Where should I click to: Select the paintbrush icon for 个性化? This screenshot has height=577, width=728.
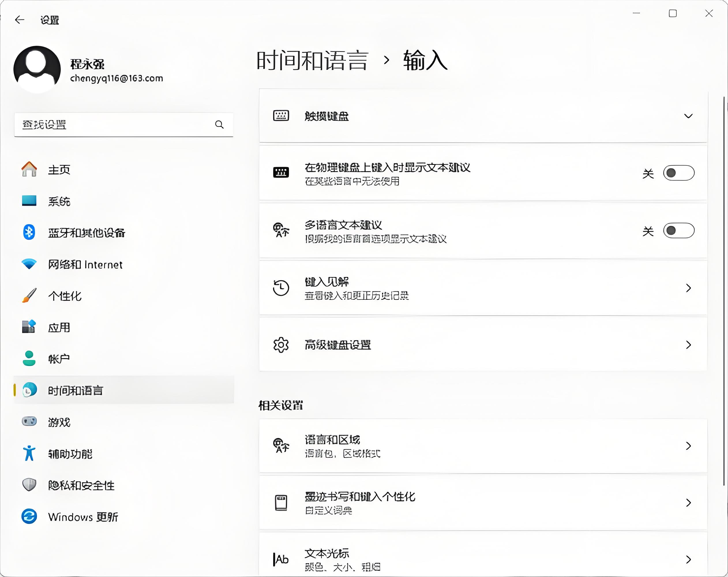point(29,296)
